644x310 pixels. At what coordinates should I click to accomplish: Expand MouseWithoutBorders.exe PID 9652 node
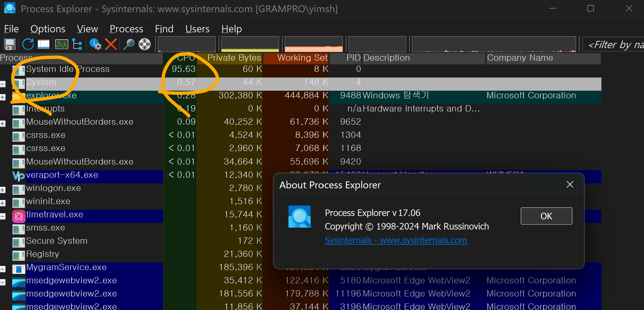(x=3, y=124)
